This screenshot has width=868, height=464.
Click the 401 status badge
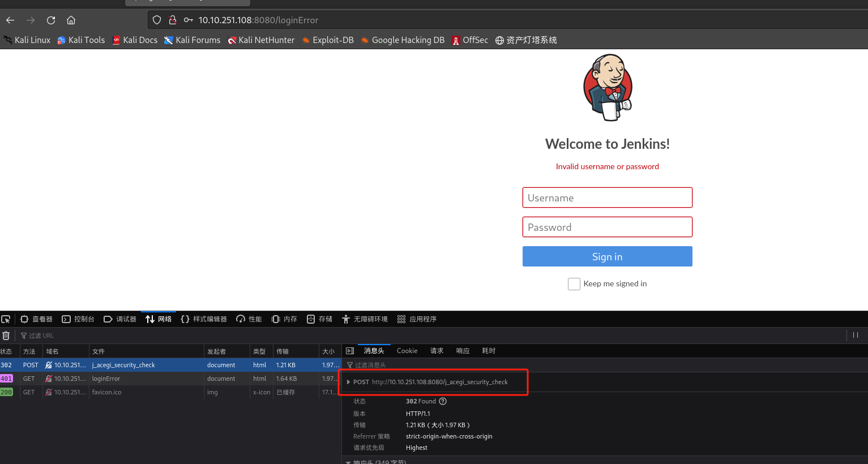pyautogui.click(x=6, y=379)
